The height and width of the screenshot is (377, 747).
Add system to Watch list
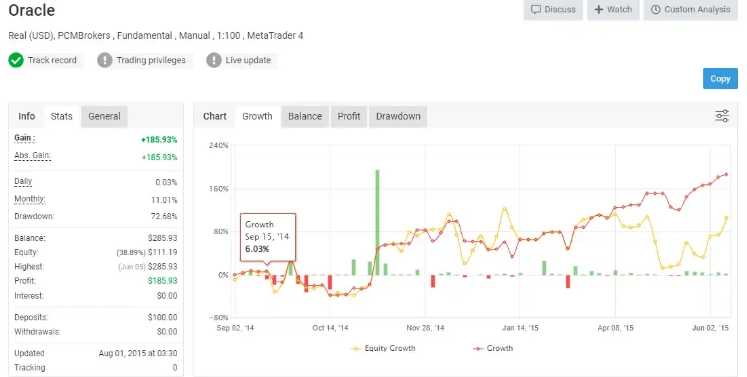click(613, 10)
